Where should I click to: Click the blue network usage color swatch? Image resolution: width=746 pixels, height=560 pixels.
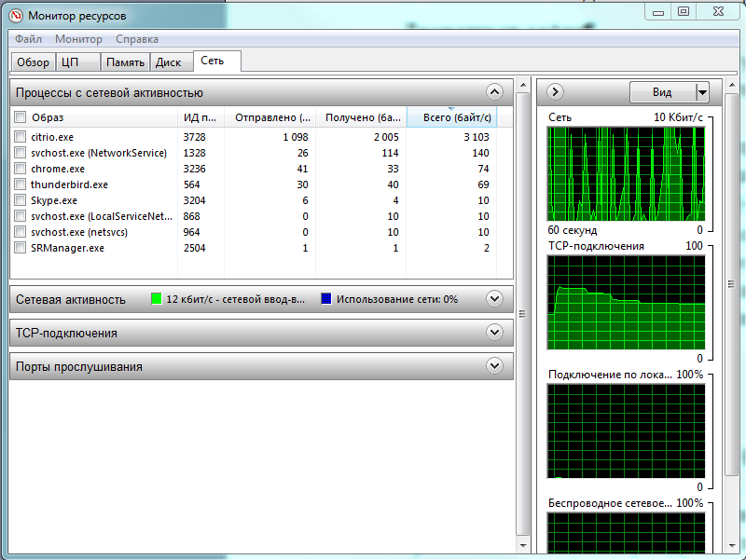tap(326, 298)
